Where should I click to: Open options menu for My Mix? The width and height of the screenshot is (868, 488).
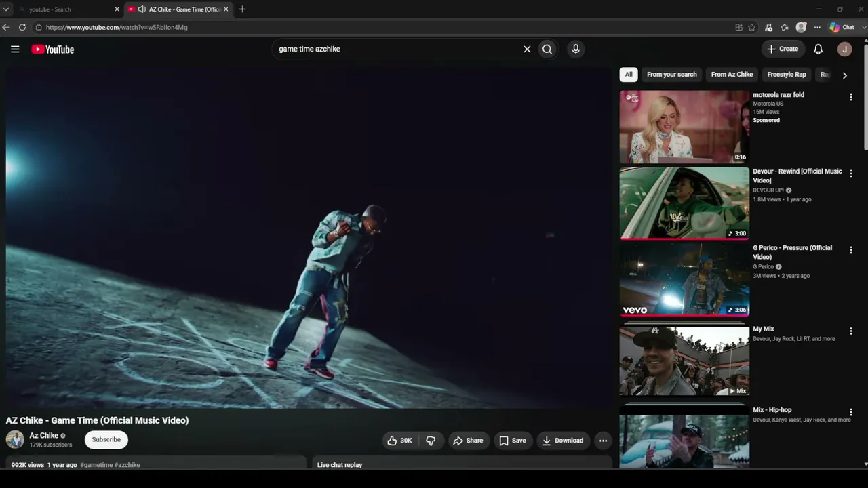(850, 331)
